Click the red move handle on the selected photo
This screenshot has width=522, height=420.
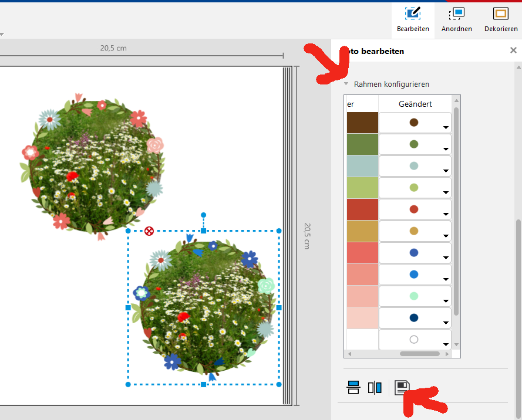149,231
